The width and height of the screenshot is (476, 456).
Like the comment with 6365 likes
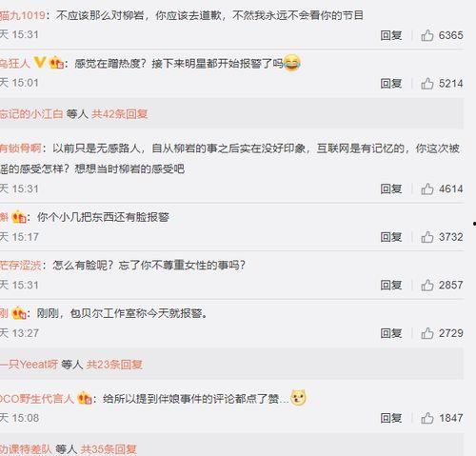click(x=427, y=35)
